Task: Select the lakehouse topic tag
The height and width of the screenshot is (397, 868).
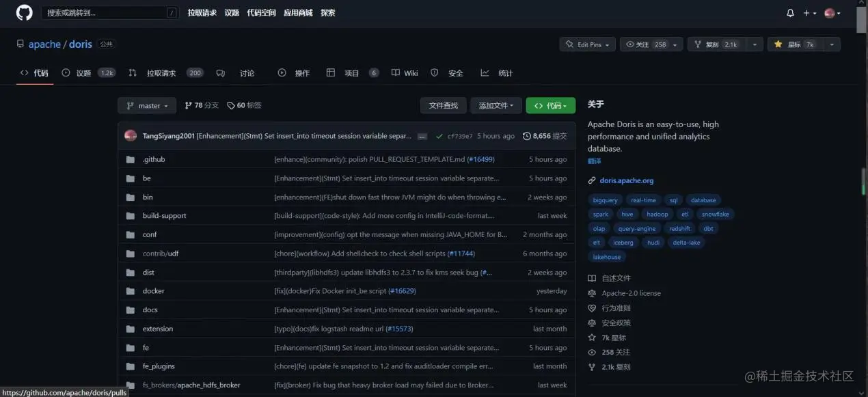Action: (607, 257)
